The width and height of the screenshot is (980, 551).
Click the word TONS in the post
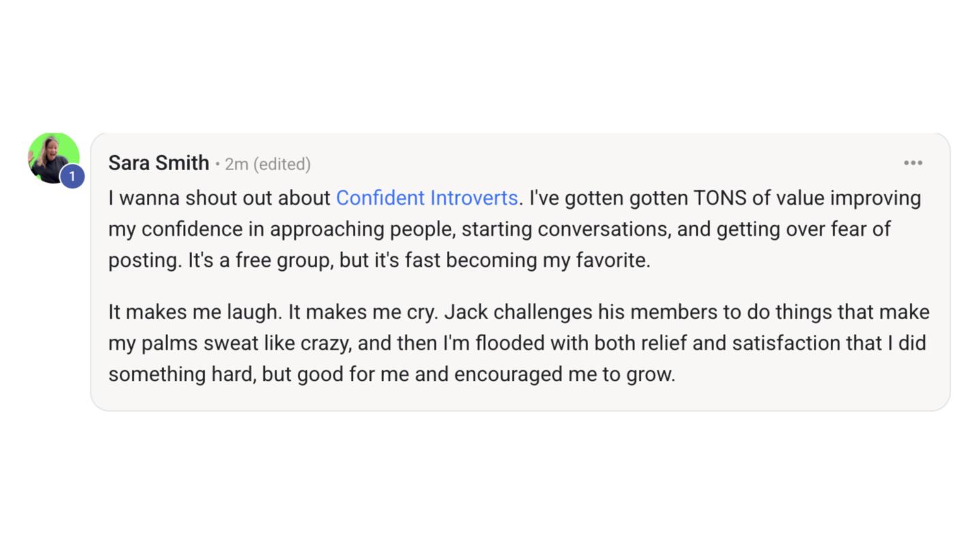[x=719, y=198]
